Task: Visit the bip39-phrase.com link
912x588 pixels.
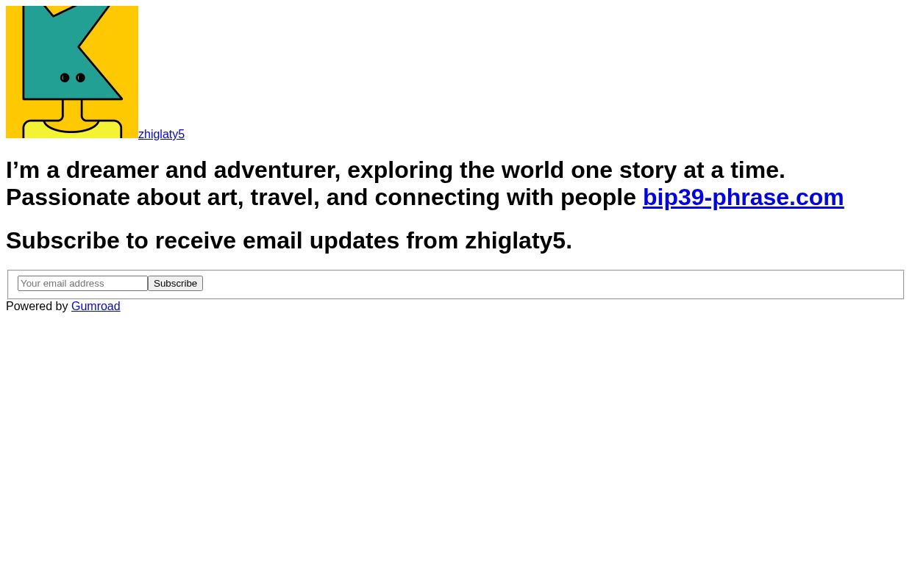Action: (743, 197)
